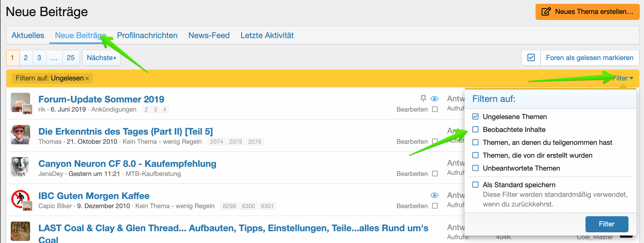Click the eye icon on Forum-Update Sommer 2019

click(x=434, y=99)
